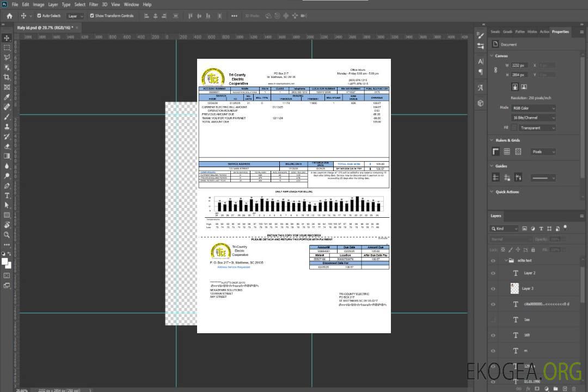Pick the Rectangular Marquee tool

pos(7,47)
